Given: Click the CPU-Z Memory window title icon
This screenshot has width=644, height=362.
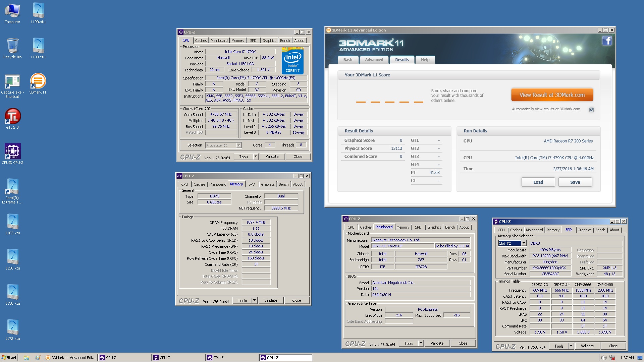Looking at the screenshot, I should (x=179, y=176).
